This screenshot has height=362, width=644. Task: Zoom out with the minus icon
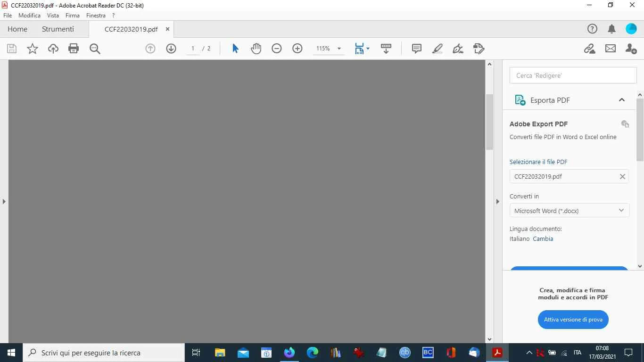tap(277, 49)
